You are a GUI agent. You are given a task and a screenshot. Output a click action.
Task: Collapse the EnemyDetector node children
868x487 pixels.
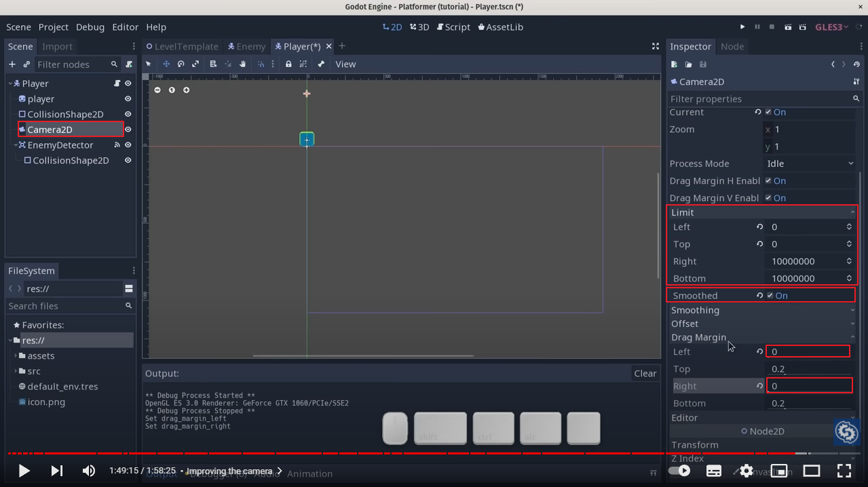[16, 145]
